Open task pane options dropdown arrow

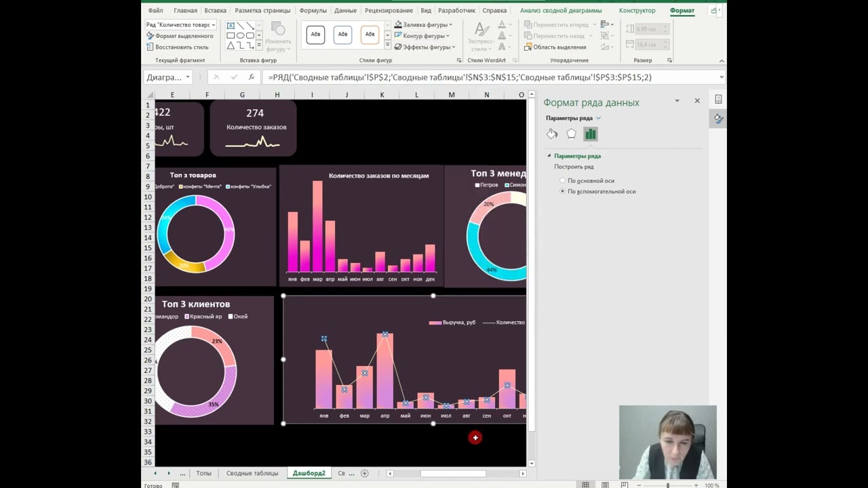[677, 101]
